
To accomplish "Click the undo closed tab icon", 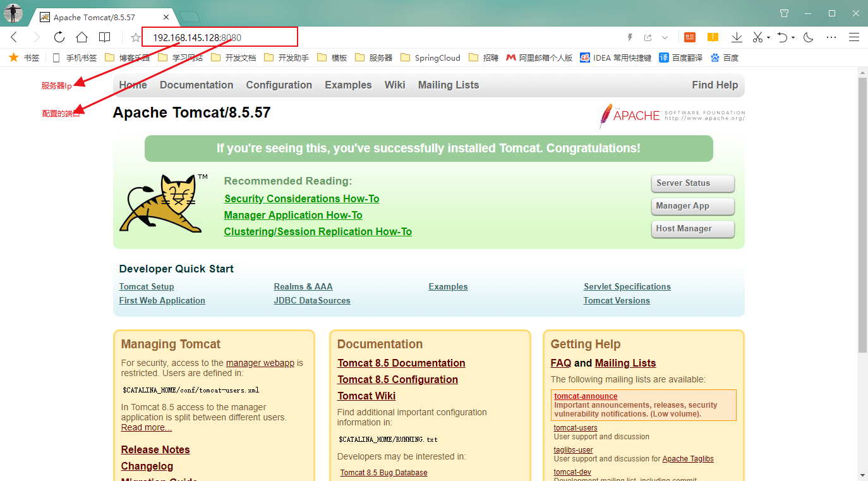I will tap(783, 37).
